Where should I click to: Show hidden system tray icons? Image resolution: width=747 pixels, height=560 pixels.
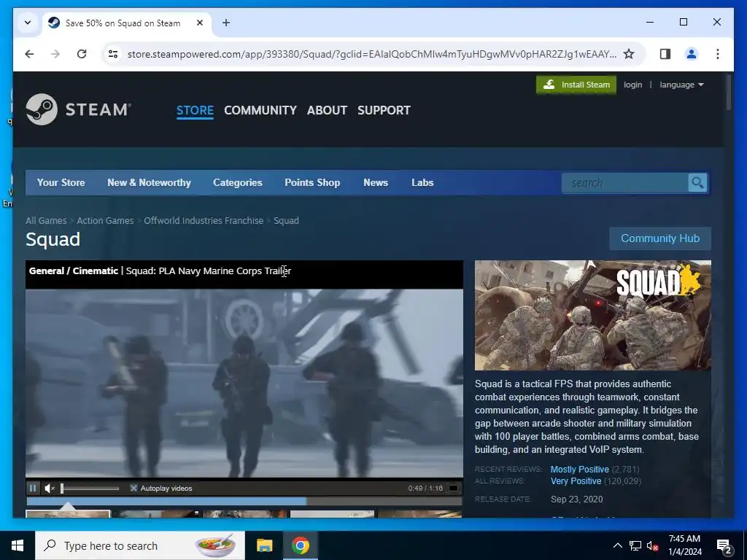tap(617, 545)
